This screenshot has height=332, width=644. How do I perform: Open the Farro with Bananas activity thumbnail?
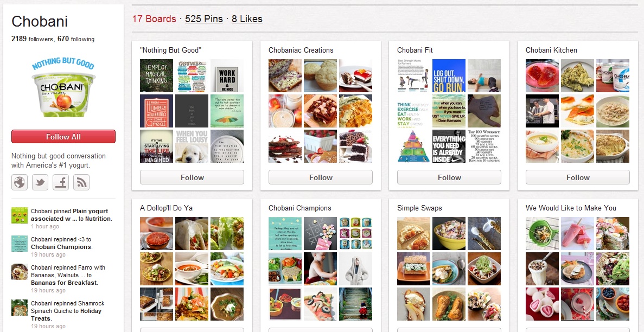click(20, 272)
